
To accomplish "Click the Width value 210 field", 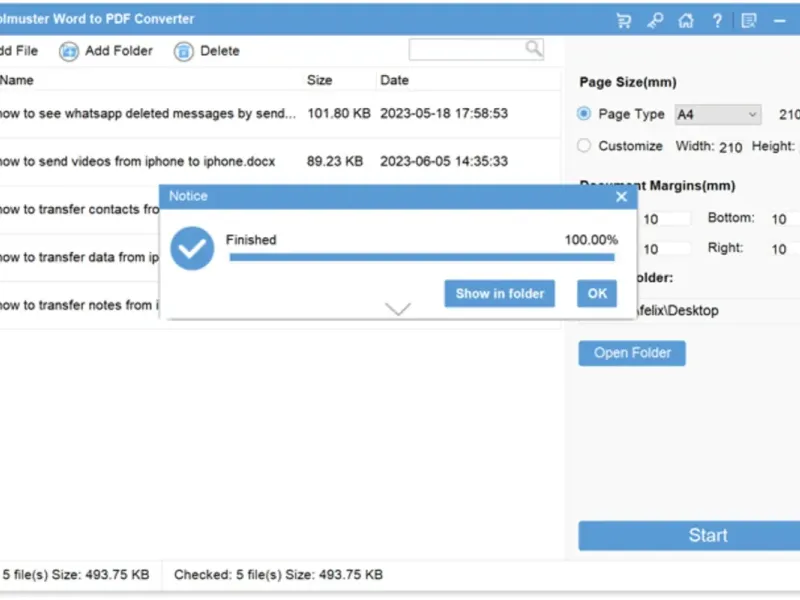I will point(730,147).
